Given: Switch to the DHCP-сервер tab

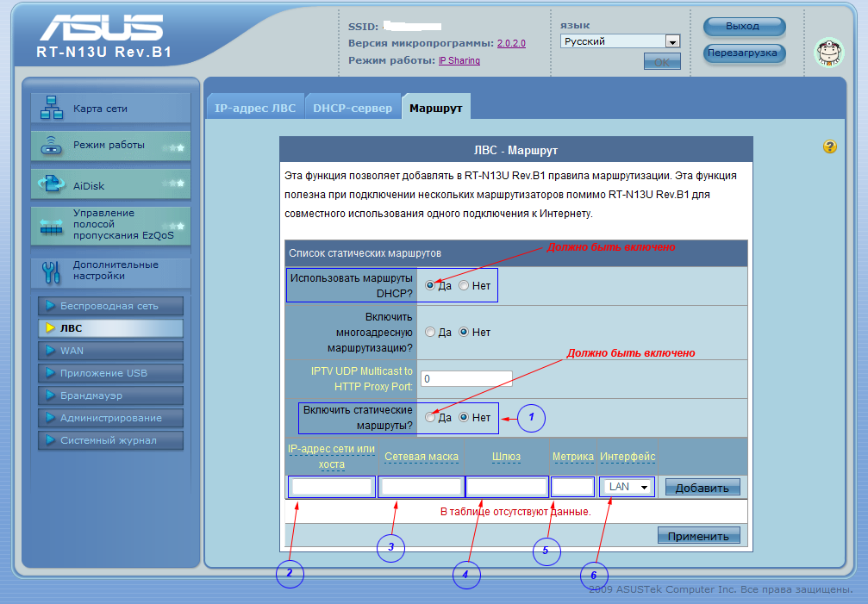Looking at the screenshot, I should point(353,108).
